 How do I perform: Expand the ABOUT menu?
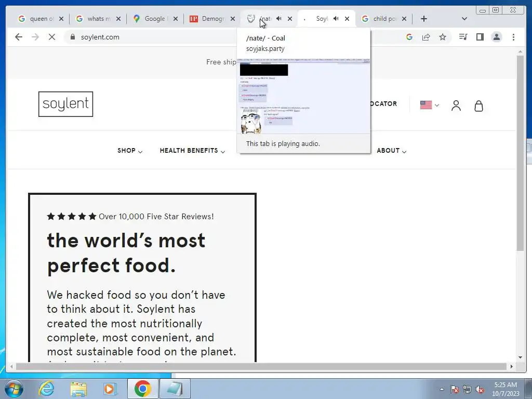(x=392, y=151)
